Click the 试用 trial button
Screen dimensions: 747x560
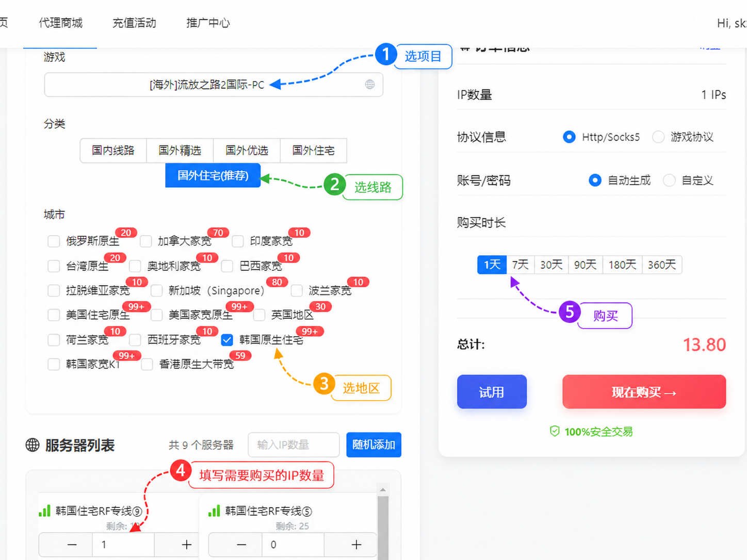(492, 392)
